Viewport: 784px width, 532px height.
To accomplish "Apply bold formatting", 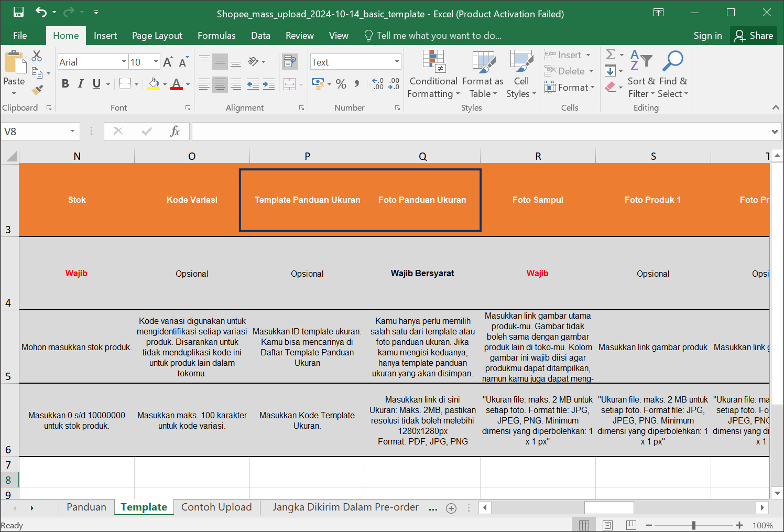I will (x=65, y=83).
